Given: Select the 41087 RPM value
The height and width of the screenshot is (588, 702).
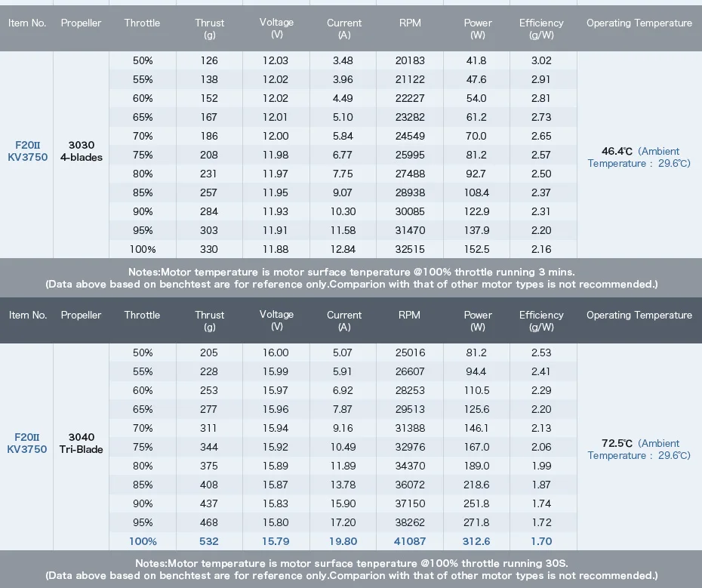Looking at the screenshot, I should (410, 541).
